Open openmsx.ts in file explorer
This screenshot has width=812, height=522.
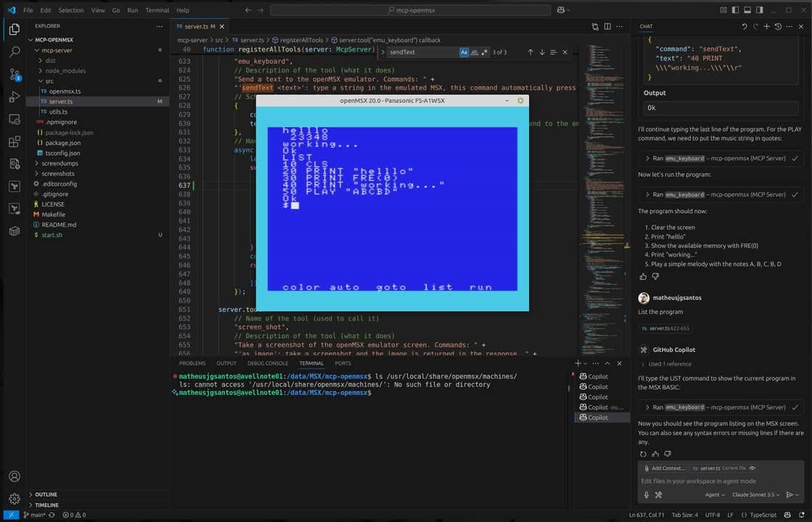pyautogui.click(x=65, y=91)
